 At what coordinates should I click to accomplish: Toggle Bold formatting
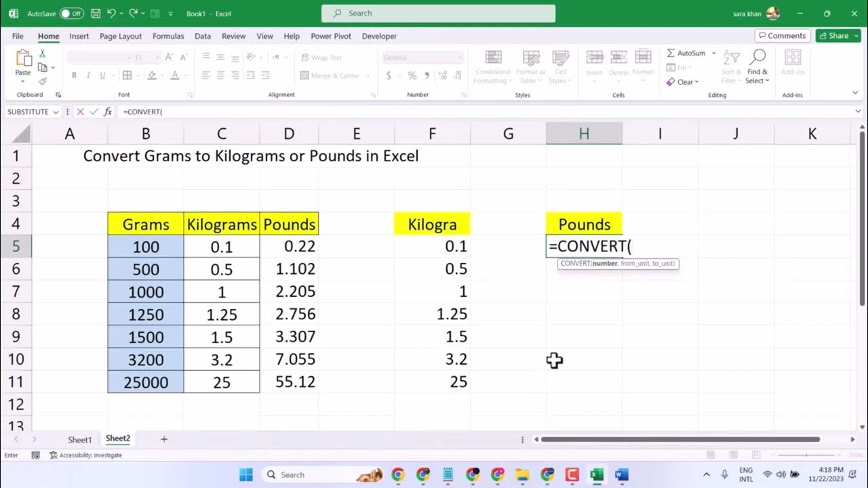[74, 76]
